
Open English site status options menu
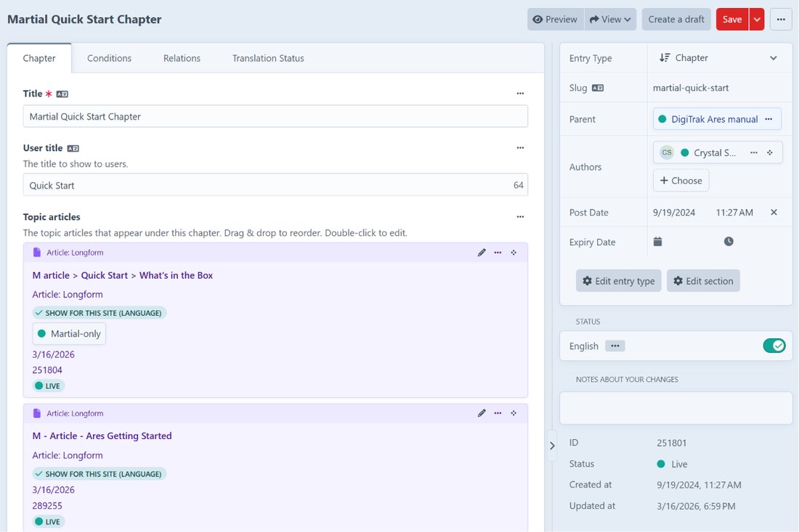[x=615, y=346]
